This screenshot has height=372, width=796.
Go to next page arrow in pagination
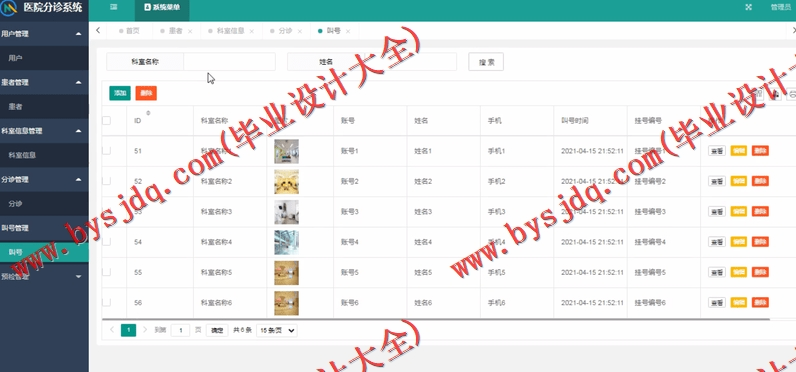(145, 330)
